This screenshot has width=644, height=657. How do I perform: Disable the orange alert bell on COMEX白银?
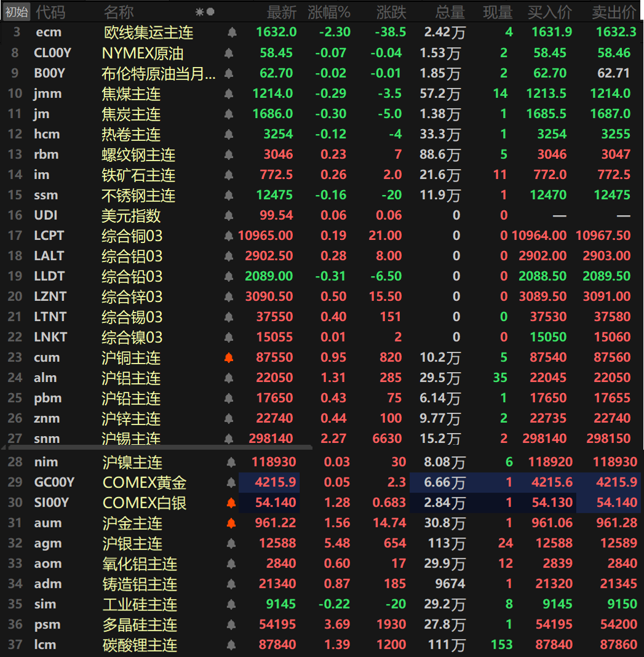231,503
